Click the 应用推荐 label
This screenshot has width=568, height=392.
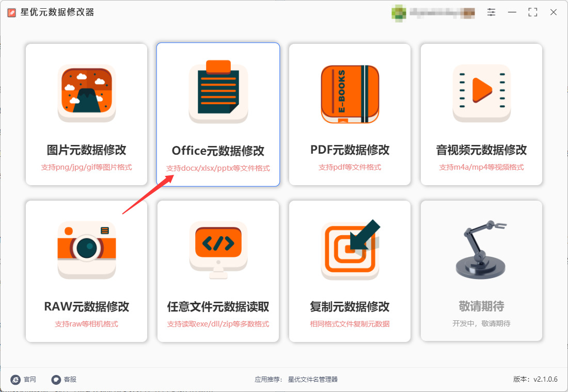point(269,379)
